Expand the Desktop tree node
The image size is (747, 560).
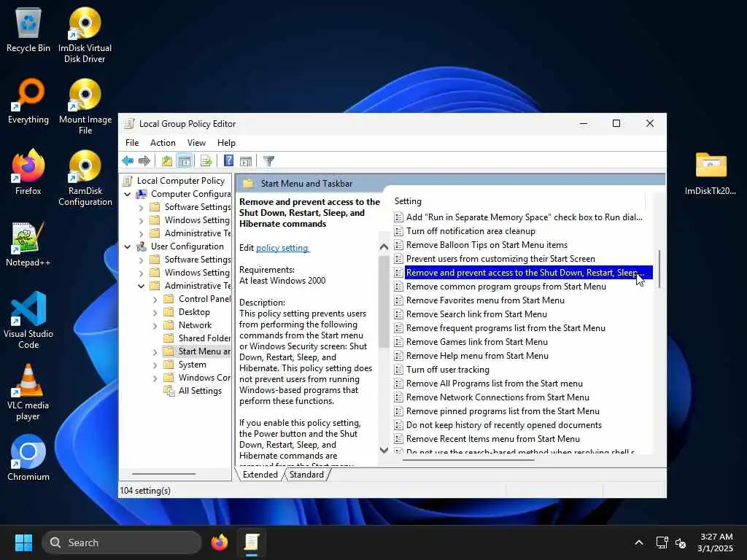[x=155, y=313]
